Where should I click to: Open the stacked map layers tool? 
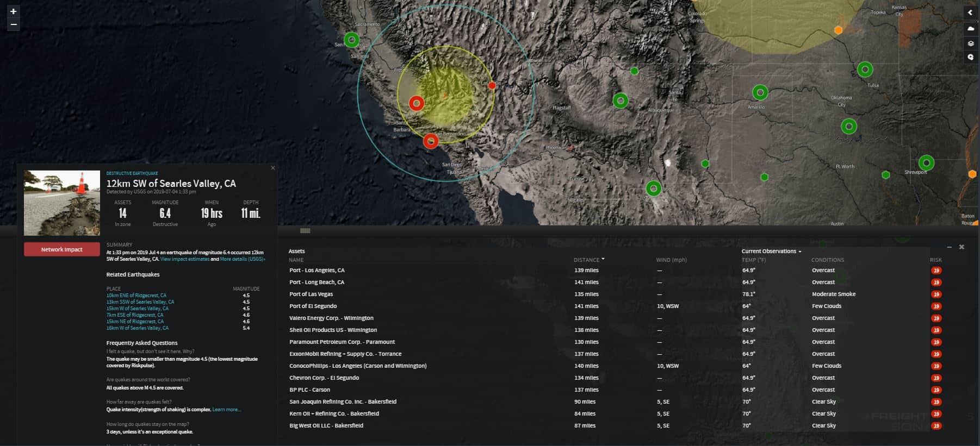971,43
